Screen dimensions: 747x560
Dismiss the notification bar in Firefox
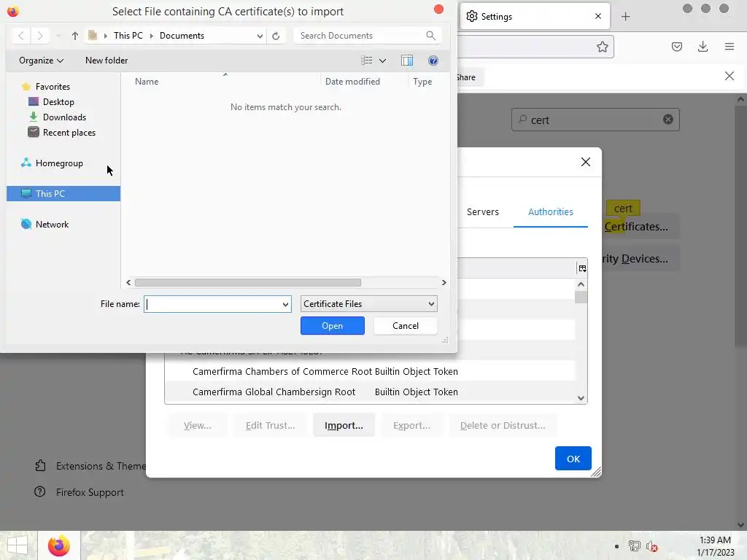click(x=729, y=76)
